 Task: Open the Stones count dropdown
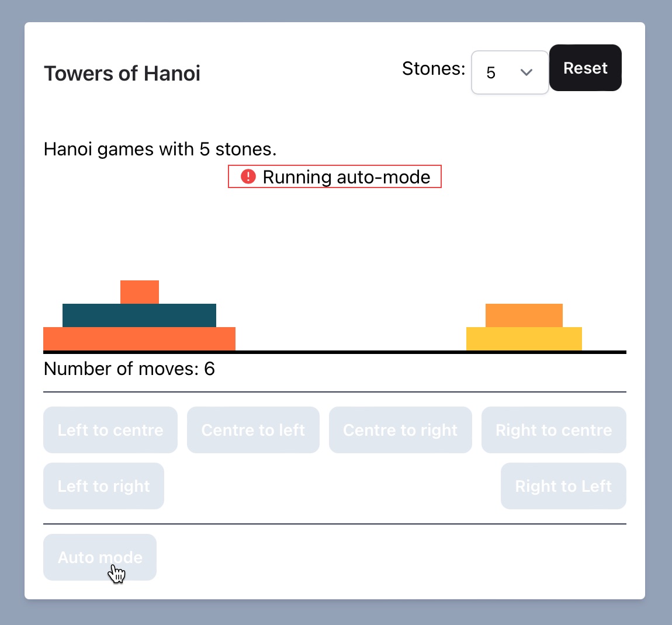510,72
